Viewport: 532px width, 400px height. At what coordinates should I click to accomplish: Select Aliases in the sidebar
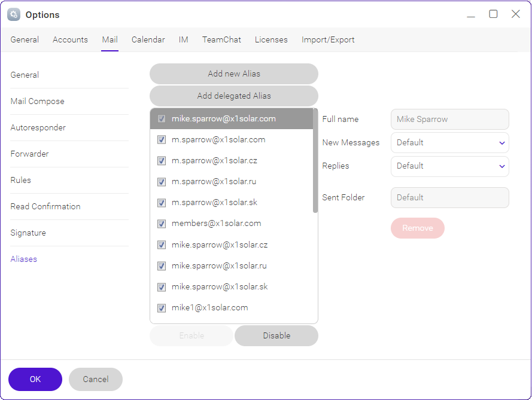(24, 259)
